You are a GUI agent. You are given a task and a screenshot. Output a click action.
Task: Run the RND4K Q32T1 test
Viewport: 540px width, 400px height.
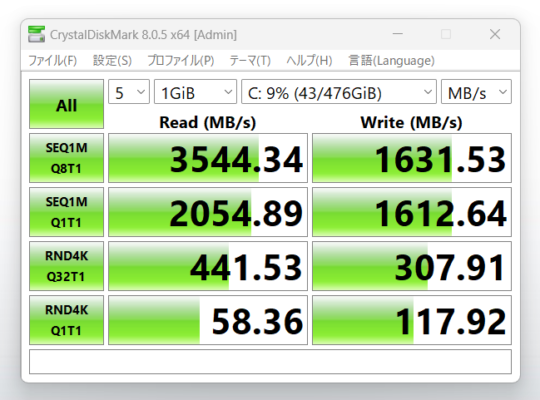pos(66,266)
